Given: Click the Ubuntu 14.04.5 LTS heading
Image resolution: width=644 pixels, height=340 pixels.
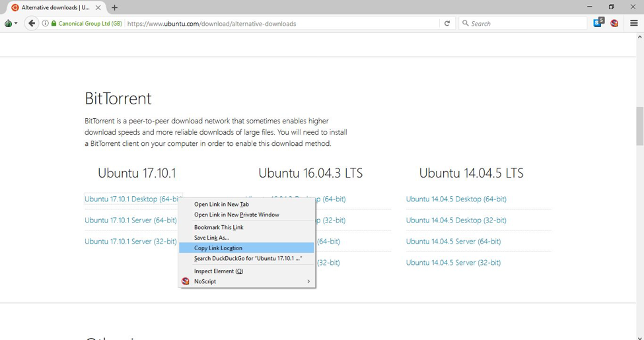Looking at the screenshot, I should coord(472,173).
